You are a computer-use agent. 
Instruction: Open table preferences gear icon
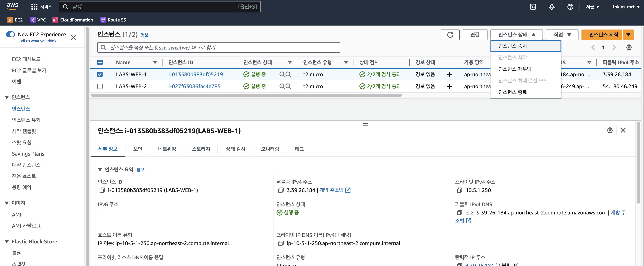tap(629, 47)
